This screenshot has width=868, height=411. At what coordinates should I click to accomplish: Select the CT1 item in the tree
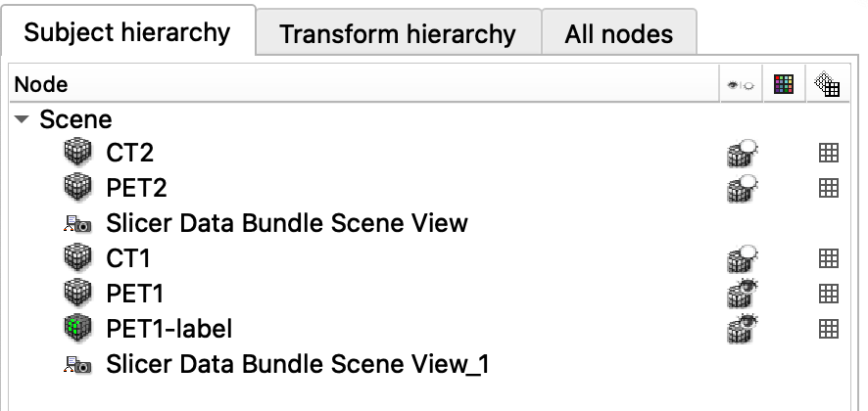pos(128,258)
